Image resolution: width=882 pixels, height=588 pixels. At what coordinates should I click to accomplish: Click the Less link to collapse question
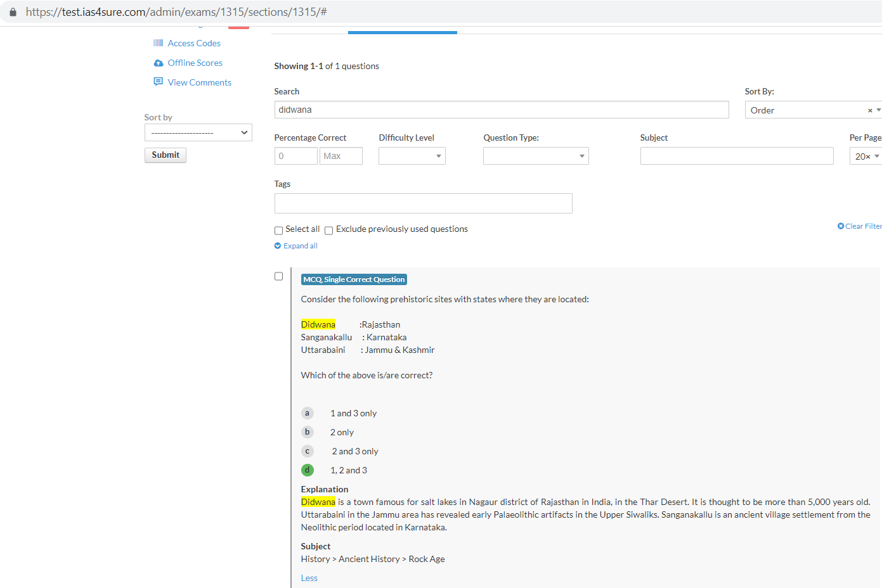pos(309,578)
